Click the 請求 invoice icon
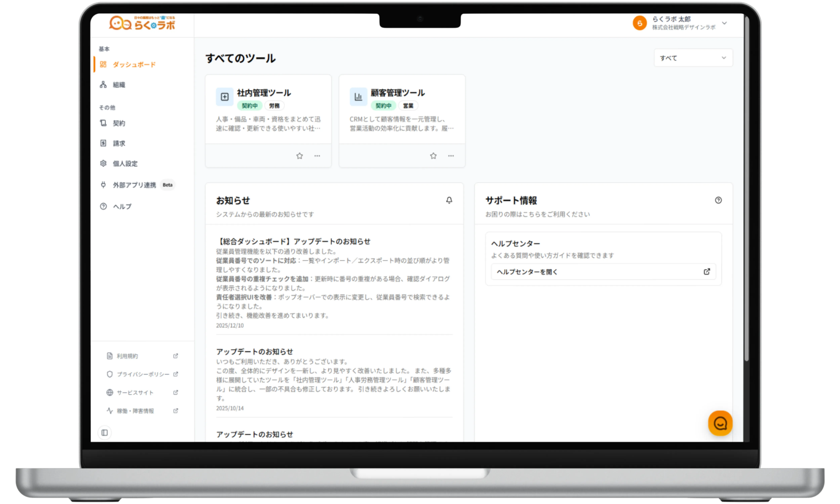This screenshot has width=840, height=504. pyautogui.click(x=103, y=143)
